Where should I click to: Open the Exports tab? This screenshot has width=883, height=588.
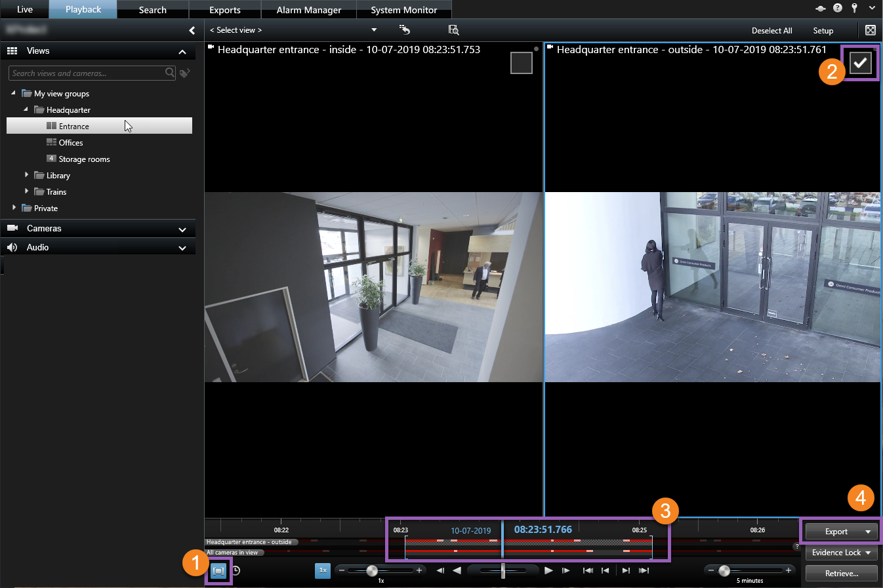(x=224, y=10)
